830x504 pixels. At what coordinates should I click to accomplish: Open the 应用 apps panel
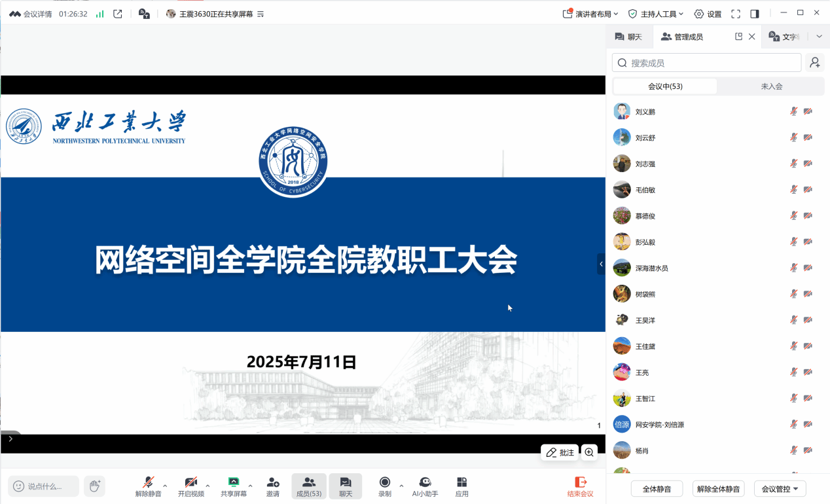(x=461, y=486)
